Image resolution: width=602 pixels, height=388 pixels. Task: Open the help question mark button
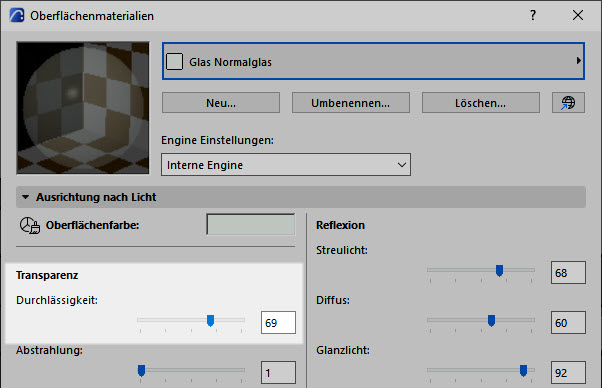[533, 15]
